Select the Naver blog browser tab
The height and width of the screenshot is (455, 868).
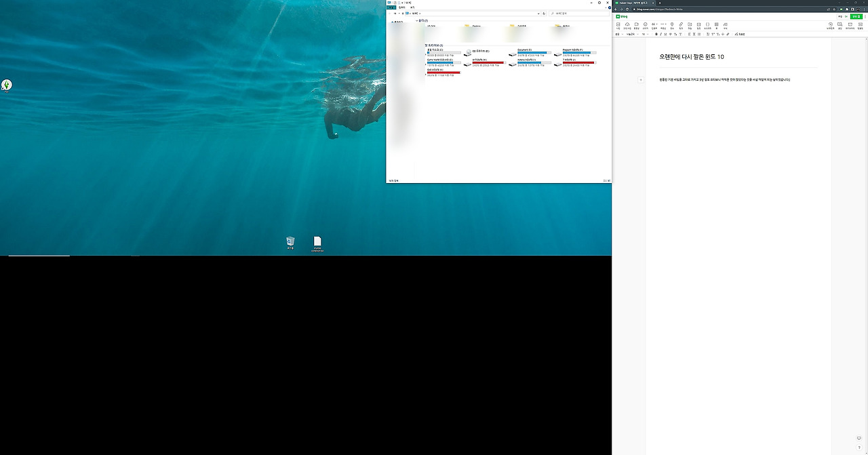(634, 3)
